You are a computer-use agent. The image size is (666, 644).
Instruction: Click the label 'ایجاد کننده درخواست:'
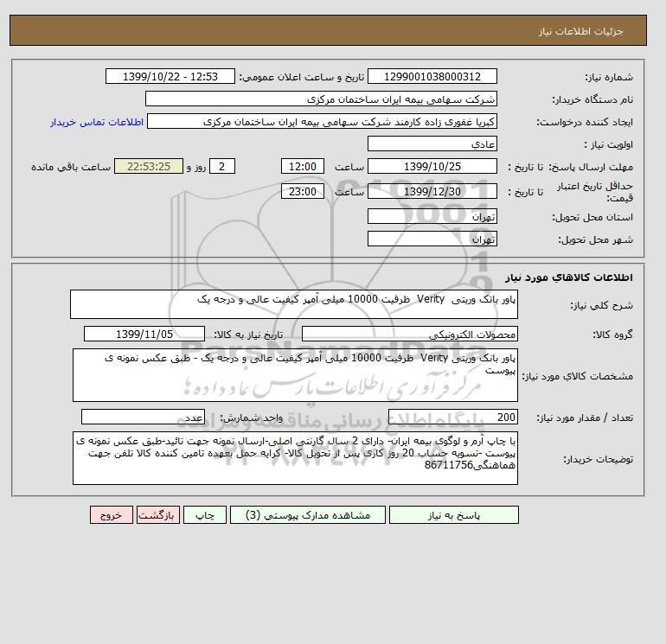(585, 122)
